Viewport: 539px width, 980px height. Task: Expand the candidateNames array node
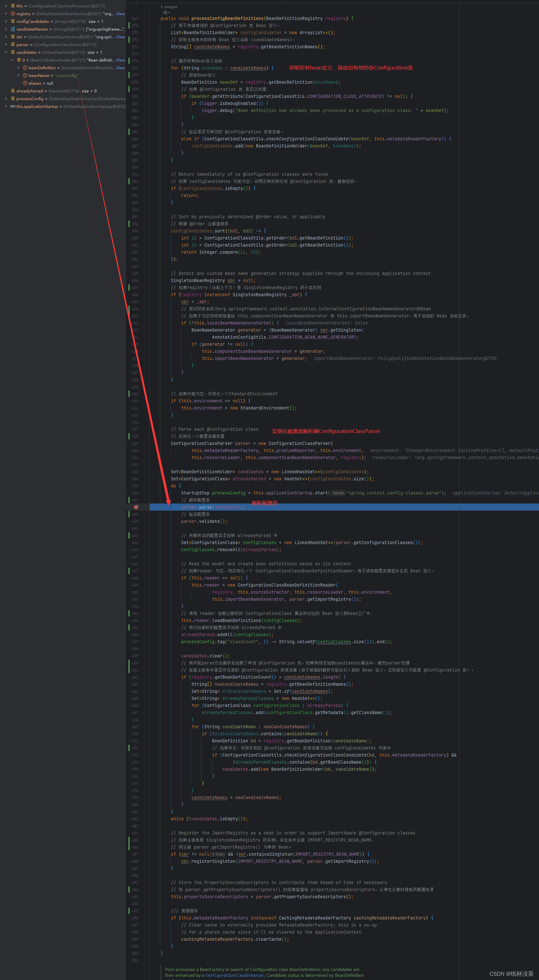tap(6, 29)
